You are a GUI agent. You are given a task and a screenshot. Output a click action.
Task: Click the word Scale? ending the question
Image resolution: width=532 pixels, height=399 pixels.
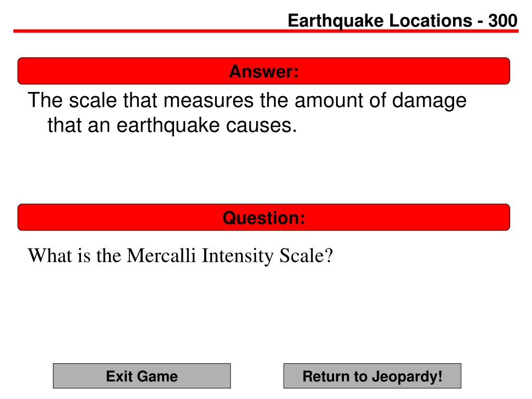click(306, 255)
